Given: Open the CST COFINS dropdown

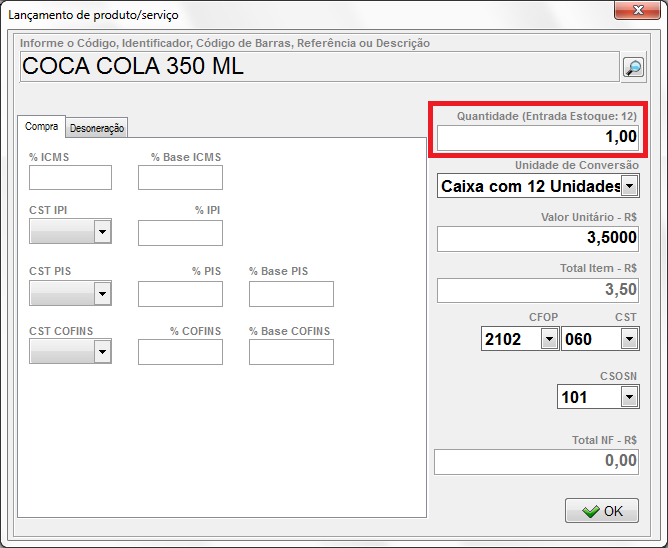Looking at the screenshot, I should click(x=101, y=352).
